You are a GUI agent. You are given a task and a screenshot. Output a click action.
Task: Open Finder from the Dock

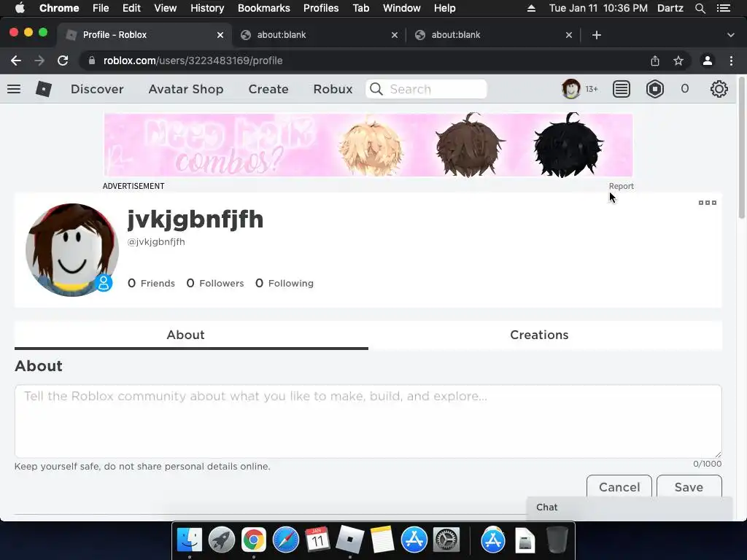(x=190, y=540)
